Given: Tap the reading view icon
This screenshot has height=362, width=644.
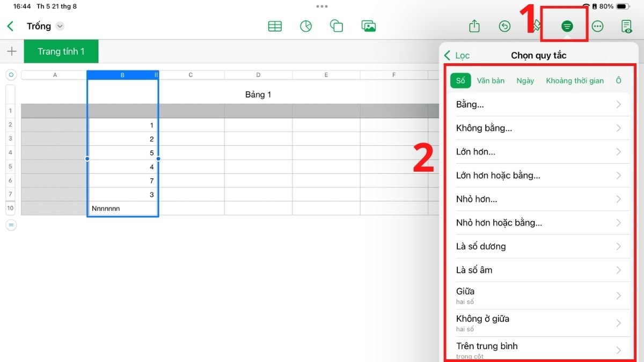Looking at the screenshot, I should click(x=626, y=26).
